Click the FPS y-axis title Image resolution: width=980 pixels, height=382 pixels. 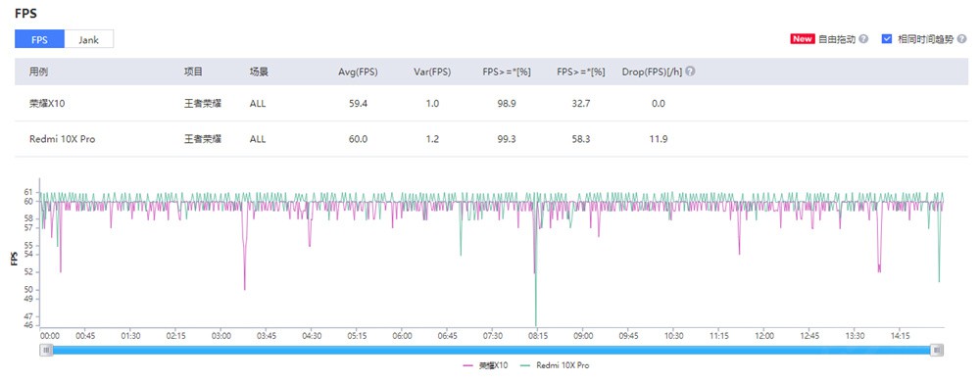(x=14, y=259)
